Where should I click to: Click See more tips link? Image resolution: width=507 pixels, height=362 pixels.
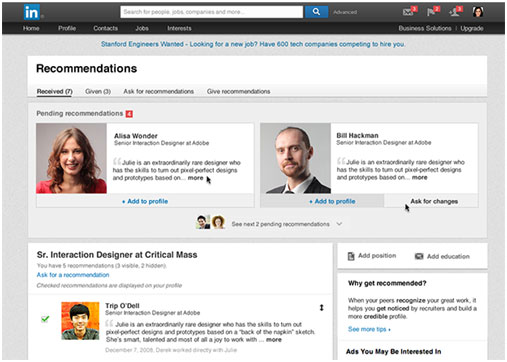point(369,329)
